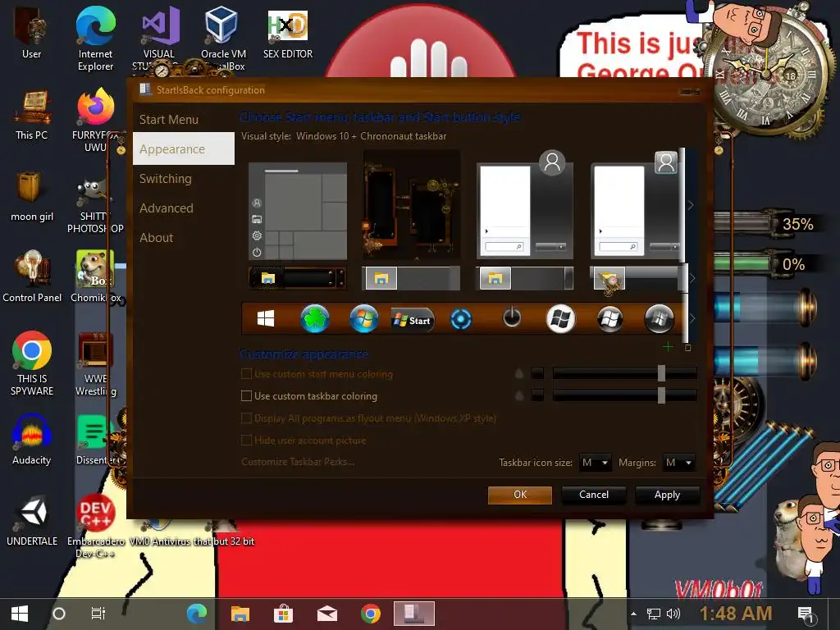Open Chrome 'THIS IS SPYWARE' desktop icon
The height and width of the screenshot is (630, 840).
pyautogui.click(x=32, y=363)
